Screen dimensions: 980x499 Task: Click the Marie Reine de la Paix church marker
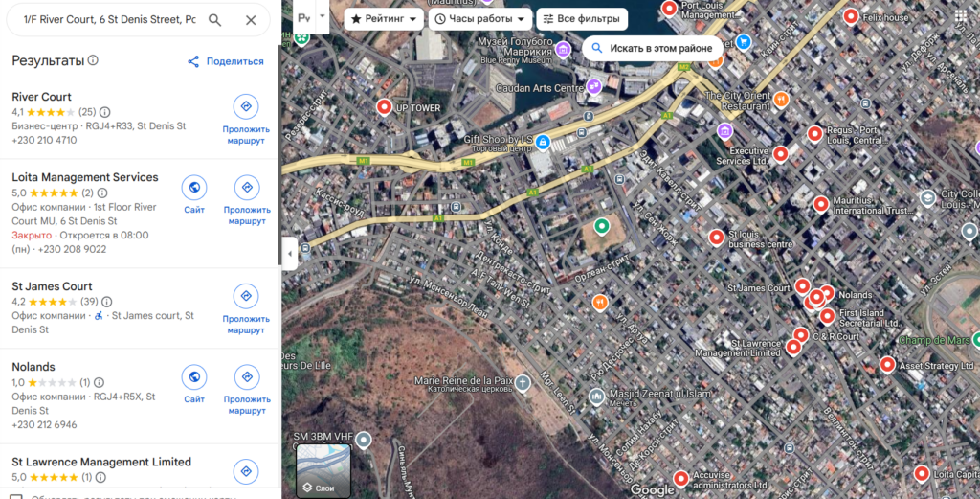click(x=523, y=382)
